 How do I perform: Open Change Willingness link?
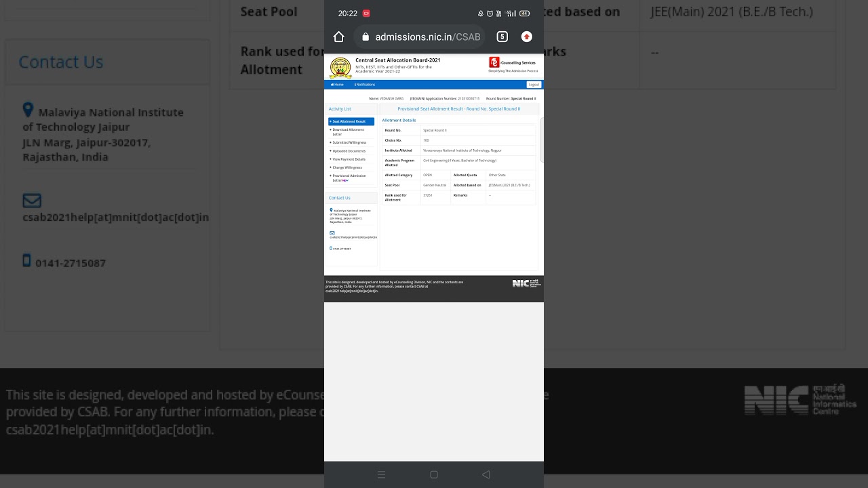[347, 167]
